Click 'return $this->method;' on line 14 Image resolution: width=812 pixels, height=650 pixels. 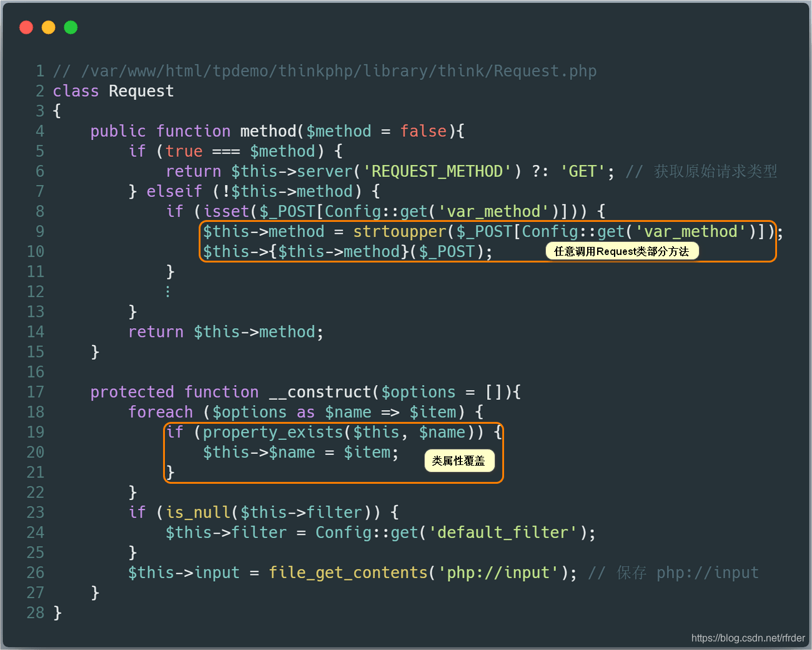(x=226, y=332)
